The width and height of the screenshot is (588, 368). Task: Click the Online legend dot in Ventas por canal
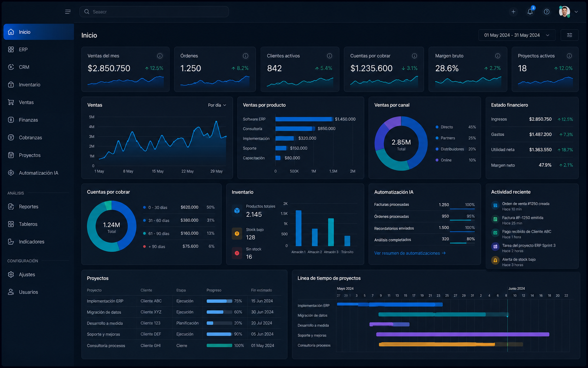[437, 160]
